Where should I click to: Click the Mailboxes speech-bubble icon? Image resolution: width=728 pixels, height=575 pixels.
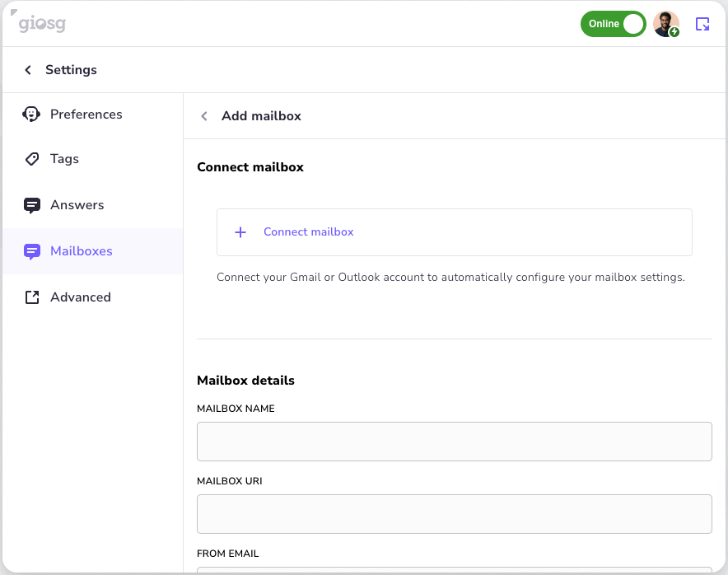tap(30, 250)
